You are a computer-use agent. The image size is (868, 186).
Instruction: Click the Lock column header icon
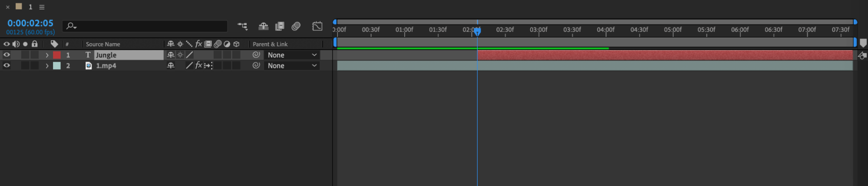pyautogui.click(x=35, y=44)
